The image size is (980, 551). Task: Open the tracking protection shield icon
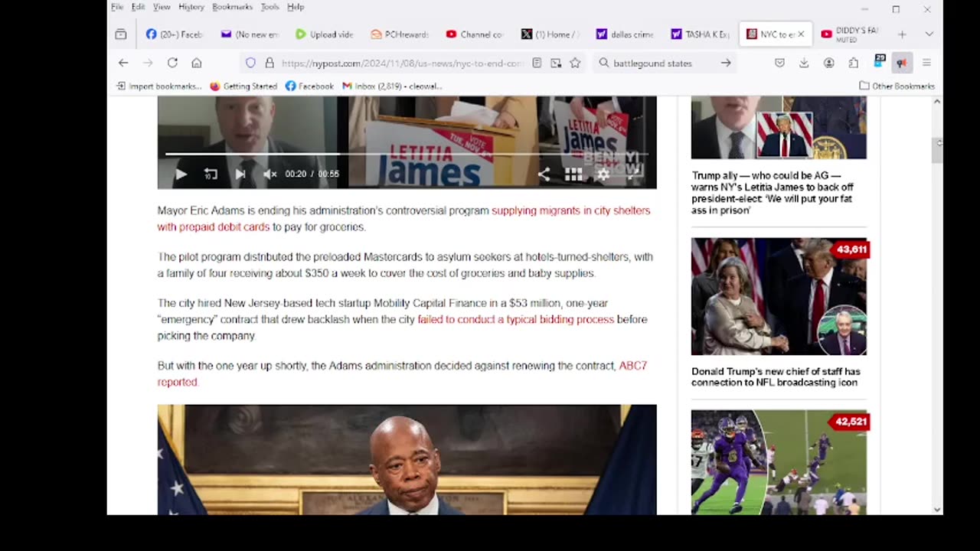(250, 63)
